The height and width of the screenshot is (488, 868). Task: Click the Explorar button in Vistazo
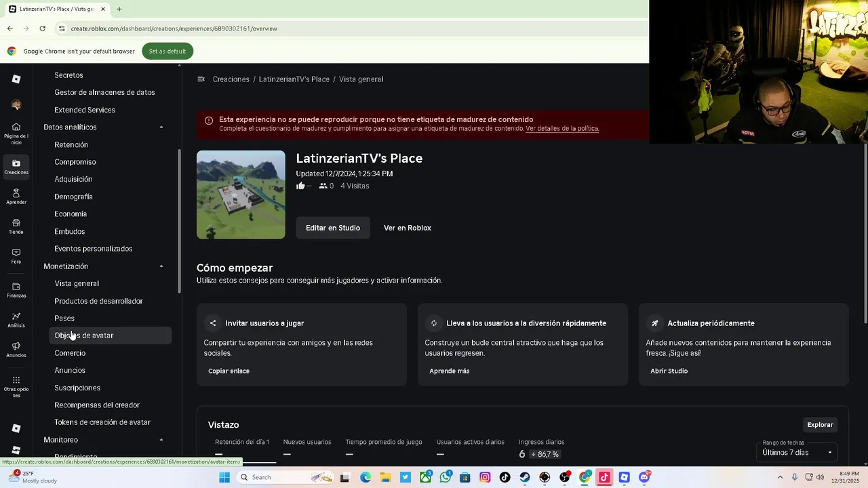[x=820, y=425]
